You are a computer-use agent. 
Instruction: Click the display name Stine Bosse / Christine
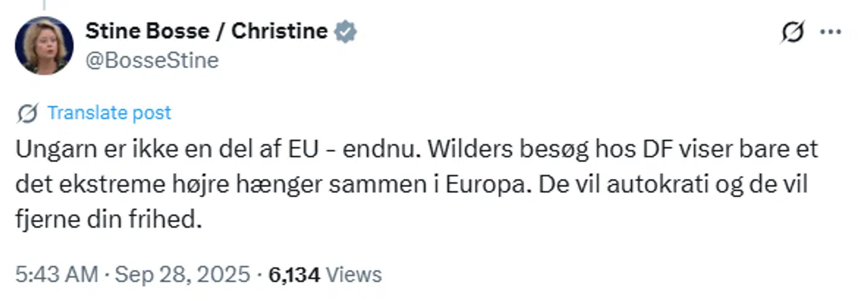tap(206, 31)
